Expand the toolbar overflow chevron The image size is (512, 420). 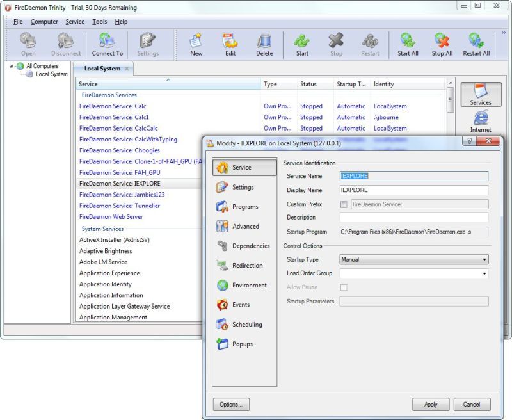click(x=504, y=33)
